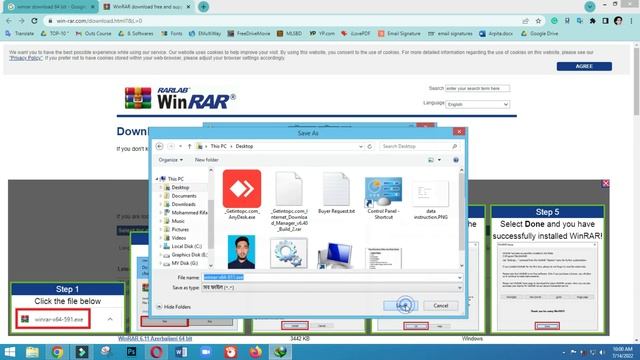Open the Language dropdown on WinRAR page
The image size is (640, 360).
[x=477, y=104]
